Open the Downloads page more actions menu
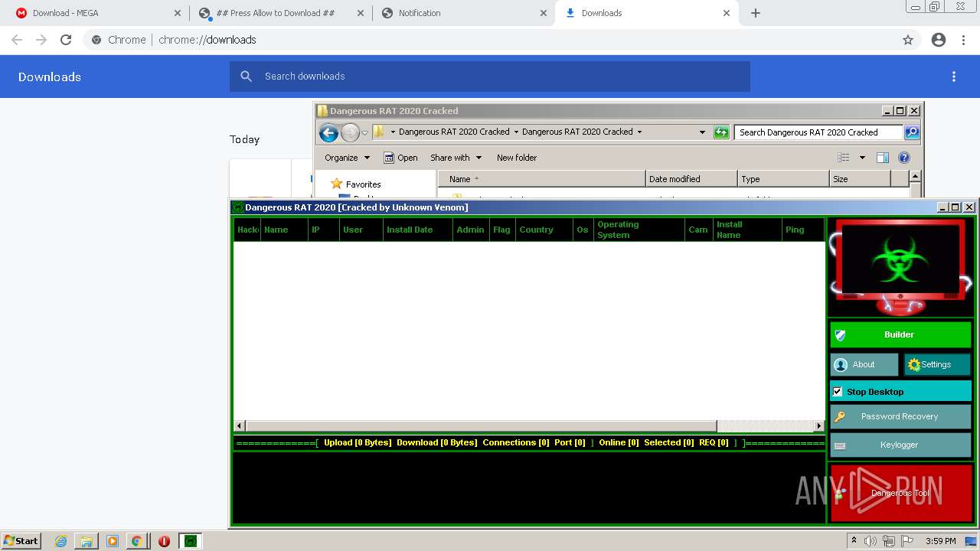 tap(954, 77)
